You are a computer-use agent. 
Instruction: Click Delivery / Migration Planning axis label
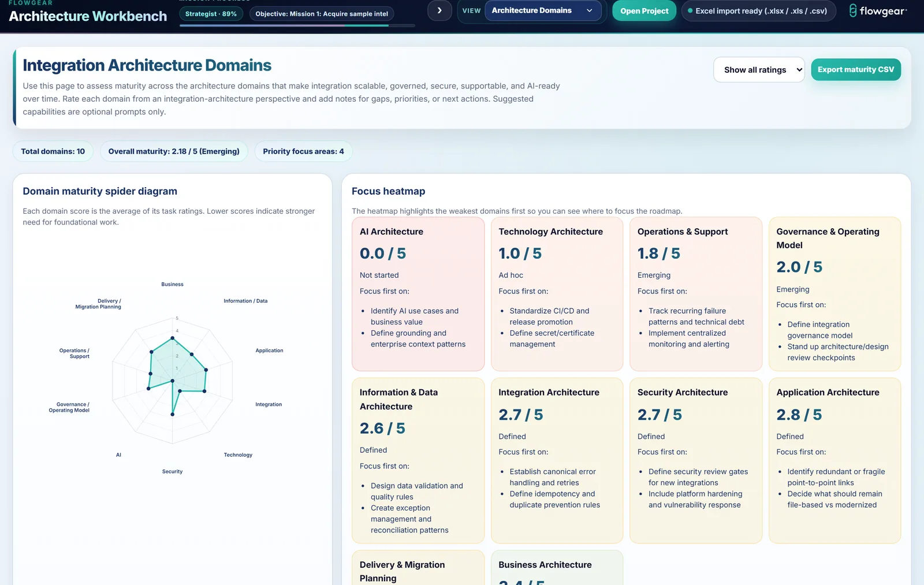click(98, 304)
